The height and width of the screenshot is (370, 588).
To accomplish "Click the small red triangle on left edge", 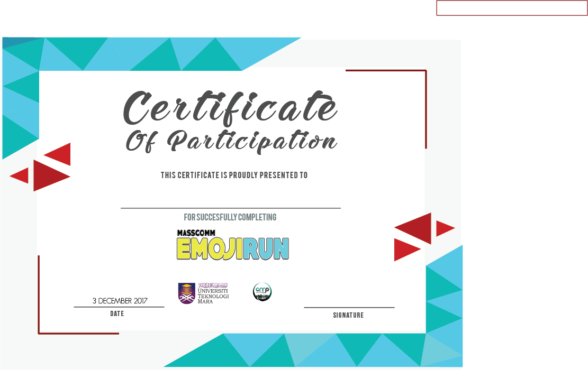I will click(20, 175).
